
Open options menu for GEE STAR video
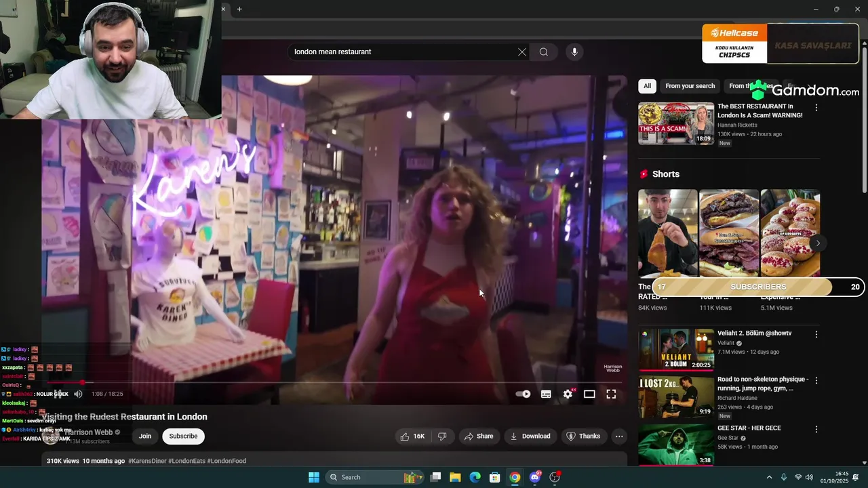tap(816, 429)
